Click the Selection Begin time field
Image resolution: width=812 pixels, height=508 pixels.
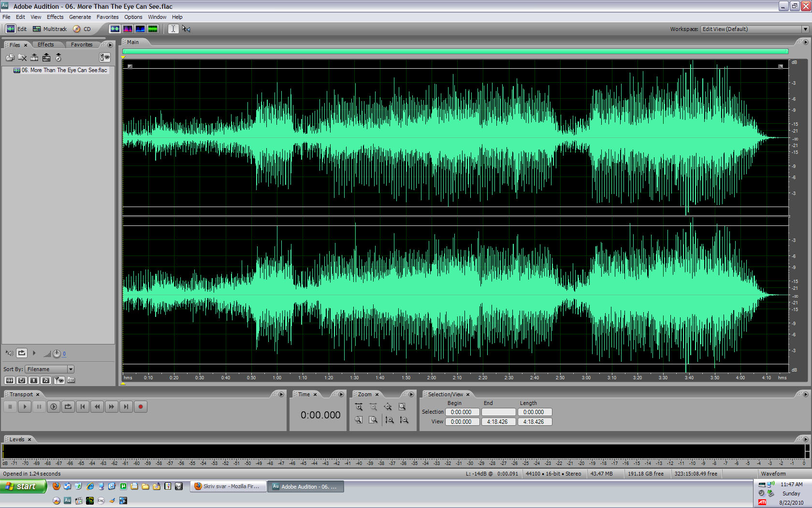[x=462, y=412]
